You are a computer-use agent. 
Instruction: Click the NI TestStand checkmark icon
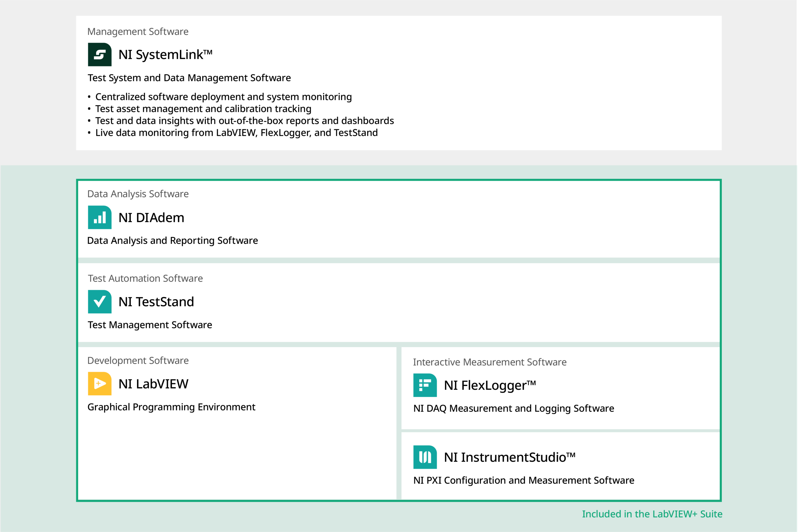[100, 302]
